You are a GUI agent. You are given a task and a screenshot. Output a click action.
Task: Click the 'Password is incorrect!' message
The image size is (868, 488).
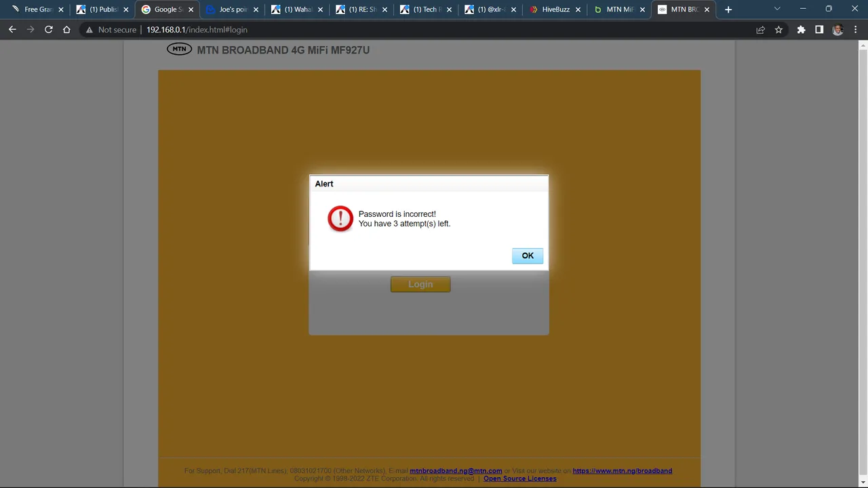397,214
